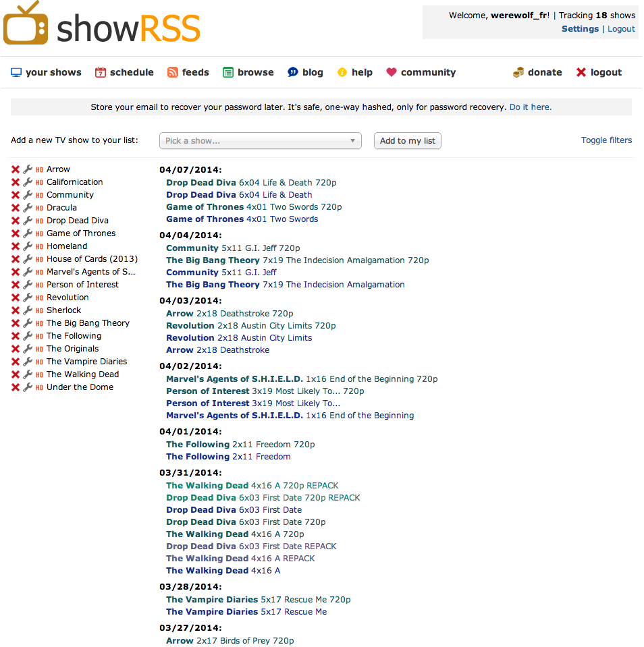Open Vampire Diaries 5x17 Rescue Me 720p
Image resolution: width=644 pixels, height=647 pixels.
click(259, 600)
